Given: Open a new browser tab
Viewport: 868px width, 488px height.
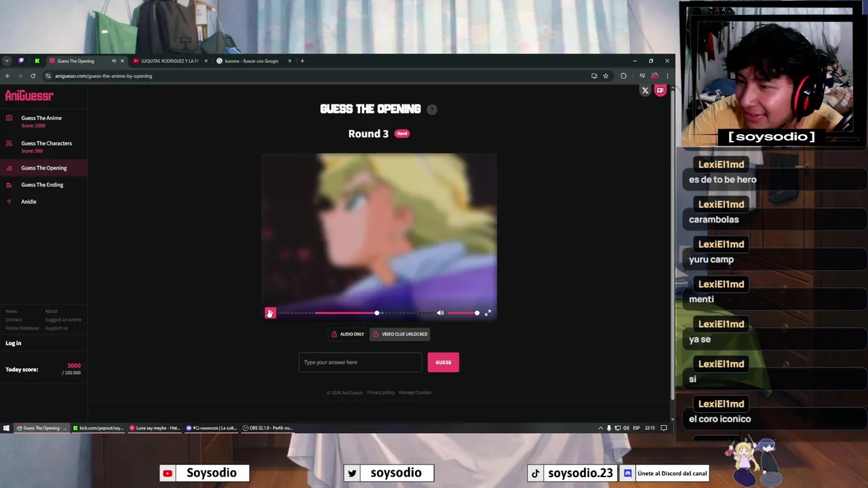Looking at the screenshot, I should 302,61.
